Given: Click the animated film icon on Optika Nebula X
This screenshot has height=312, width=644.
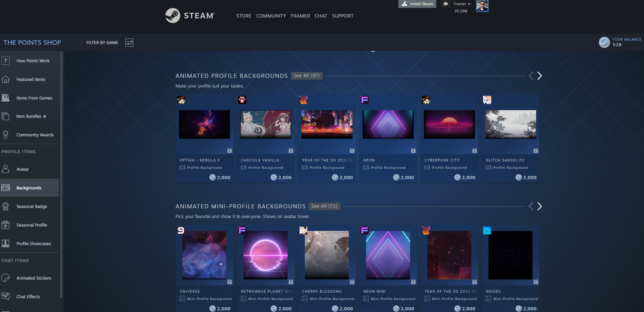Looking at the screenshot, I should (x=229, y=151).
